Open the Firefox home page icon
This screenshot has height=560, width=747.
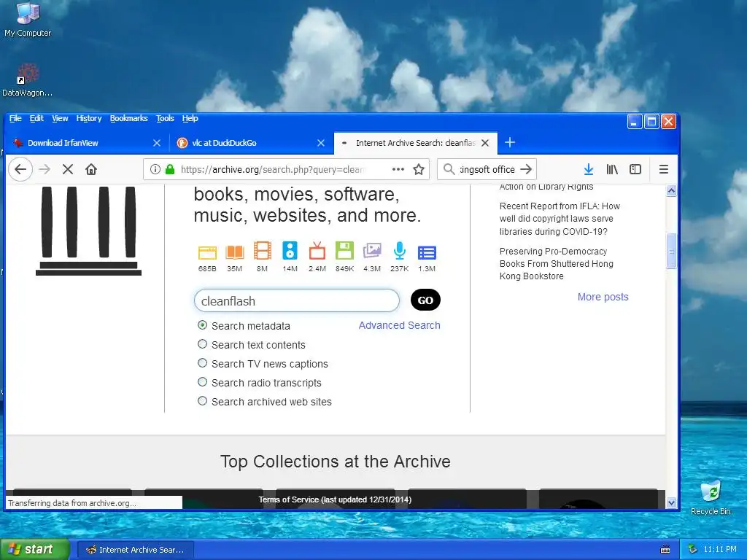pyautogui.click(x=91, y=169)
